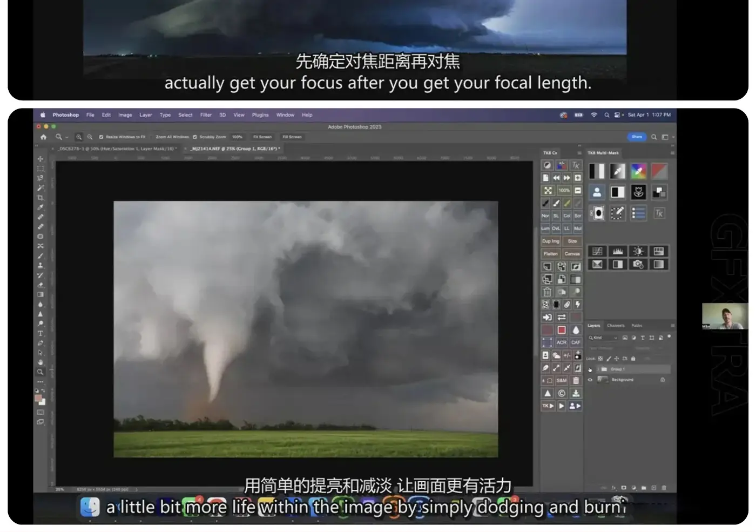
Task: Switch to the Channels tab
Action: click(x=616, y=326)
